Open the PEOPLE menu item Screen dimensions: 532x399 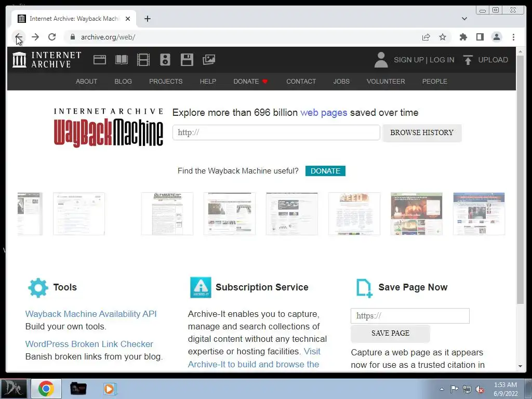[434, 82]
